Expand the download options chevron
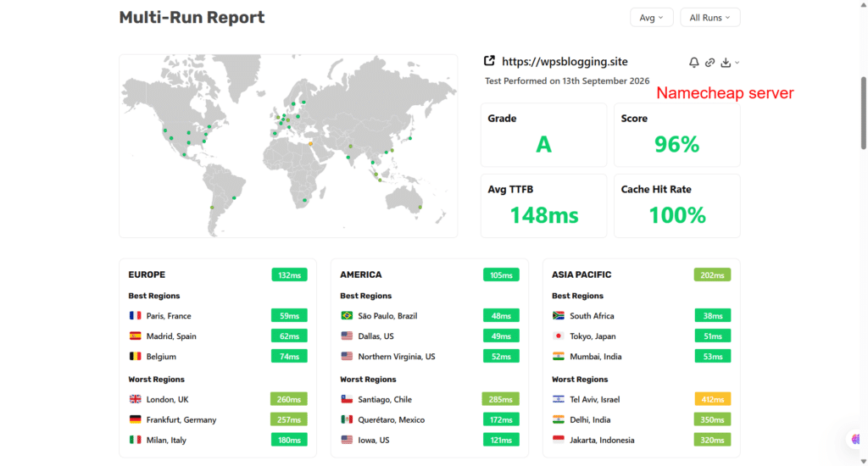 (737, 63)
